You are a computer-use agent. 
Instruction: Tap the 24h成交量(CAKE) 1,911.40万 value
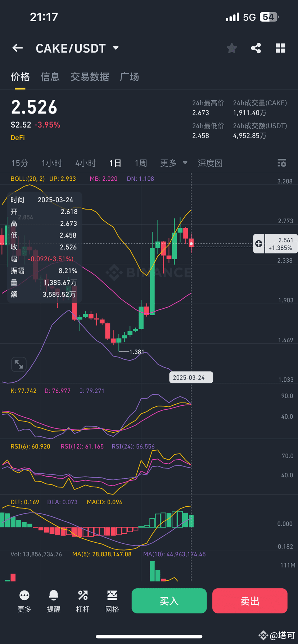click(250, 112)
